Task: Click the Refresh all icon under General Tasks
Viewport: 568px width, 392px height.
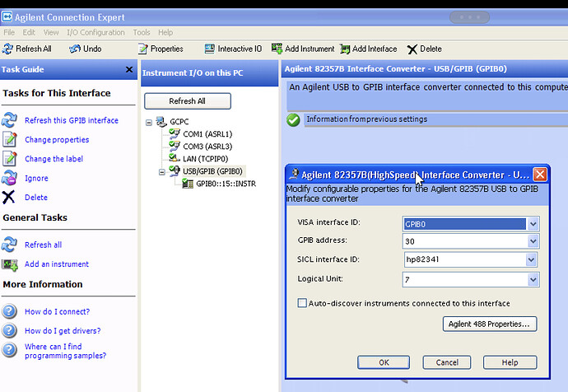Action: (x=9, y=245)
